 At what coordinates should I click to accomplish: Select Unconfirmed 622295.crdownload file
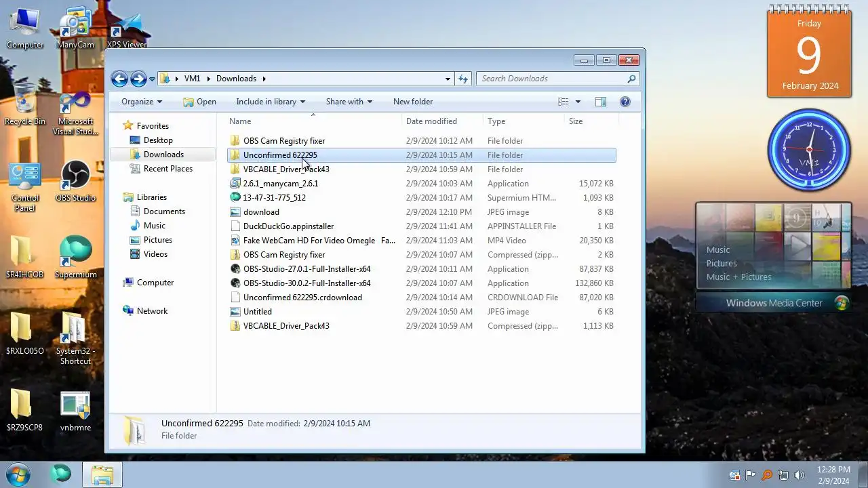(421, 298)
